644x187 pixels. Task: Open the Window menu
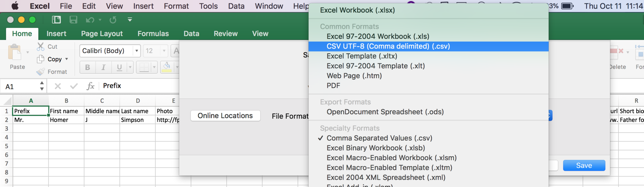[269, 6]
